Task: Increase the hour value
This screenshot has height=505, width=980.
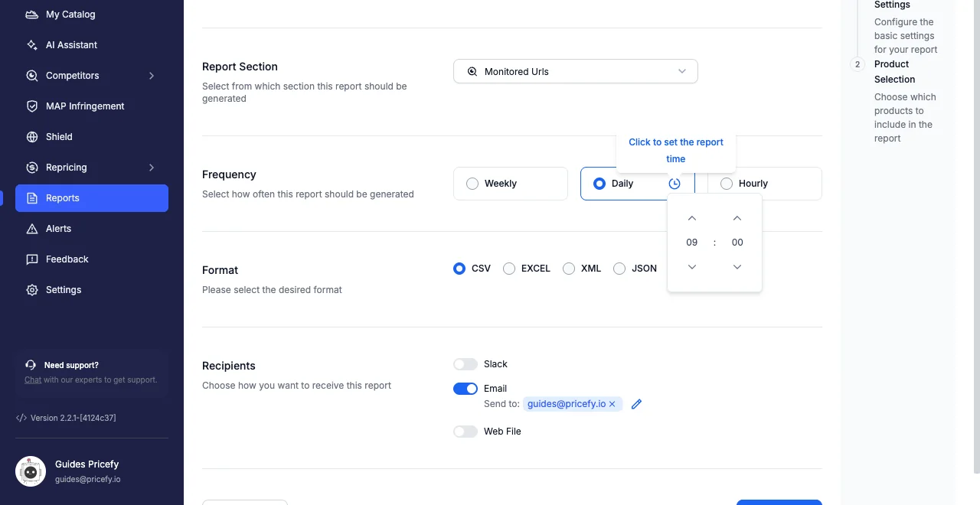Action: (692, 218)
